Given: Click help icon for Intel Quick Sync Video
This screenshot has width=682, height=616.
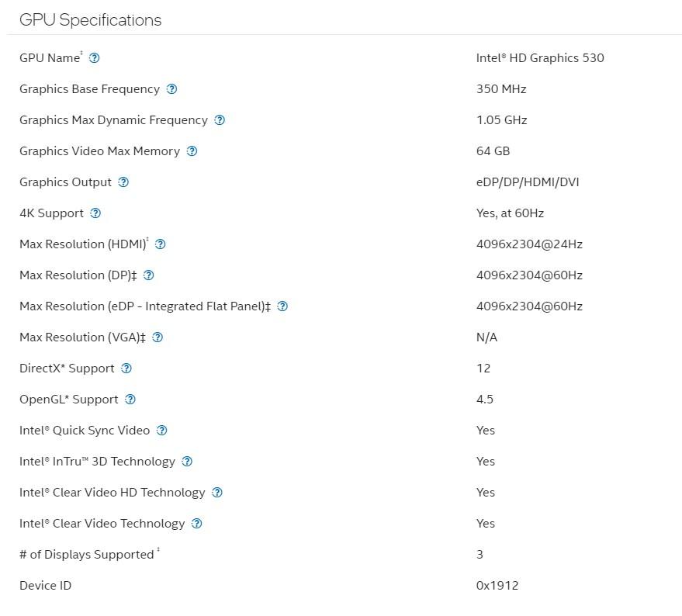Looking at the screenshot, I should (162, 431).
